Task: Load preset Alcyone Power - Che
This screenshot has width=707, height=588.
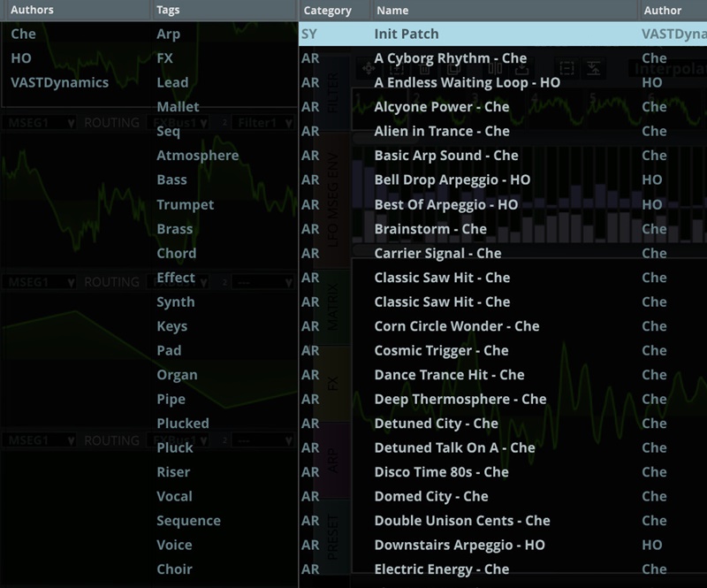Action: [441, 107]
